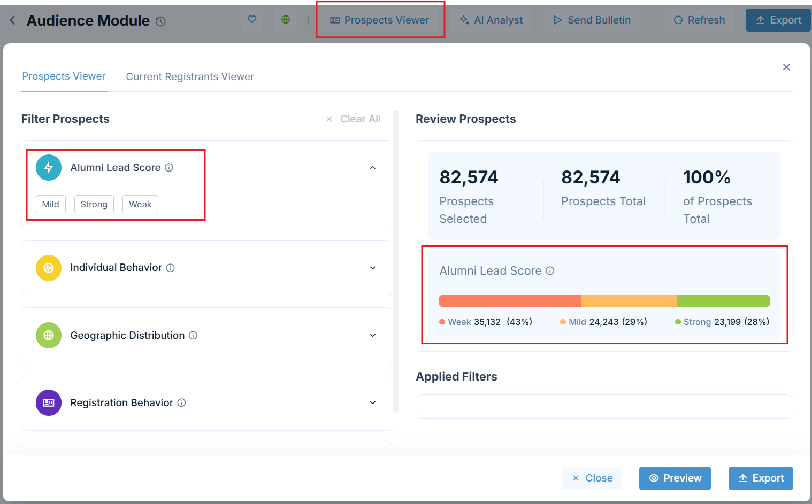Click info icon next to Geographic Distribution
This screenshot has height=504, width=812.
click(x=193, y=336)
